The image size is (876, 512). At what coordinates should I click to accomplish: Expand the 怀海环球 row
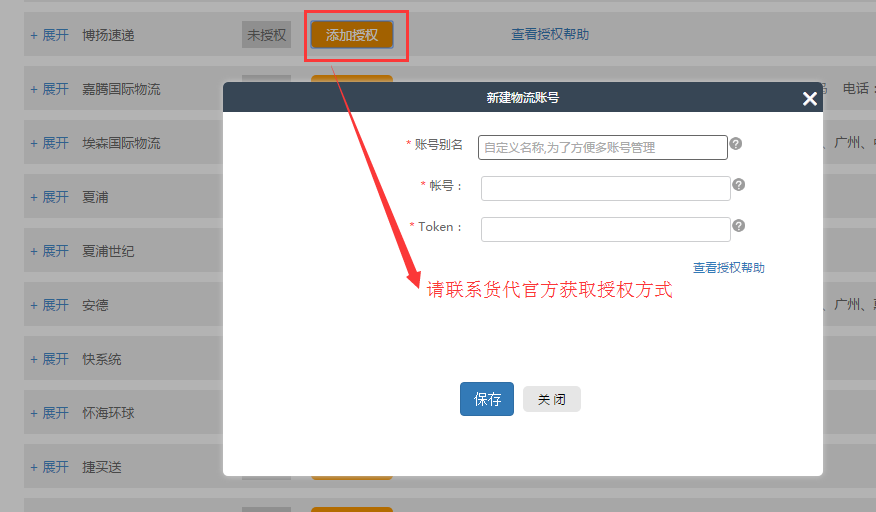pos(49,413)
